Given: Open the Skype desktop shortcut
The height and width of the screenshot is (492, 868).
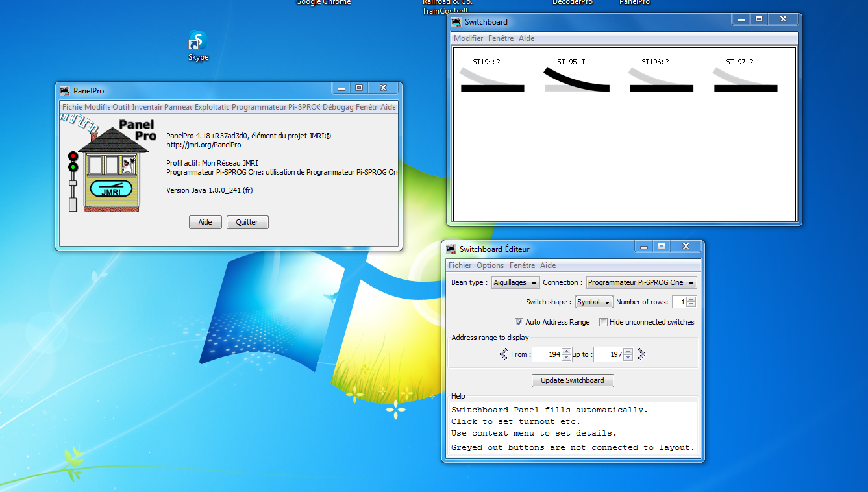Looking at the screenshot, I should coord(198,45).
